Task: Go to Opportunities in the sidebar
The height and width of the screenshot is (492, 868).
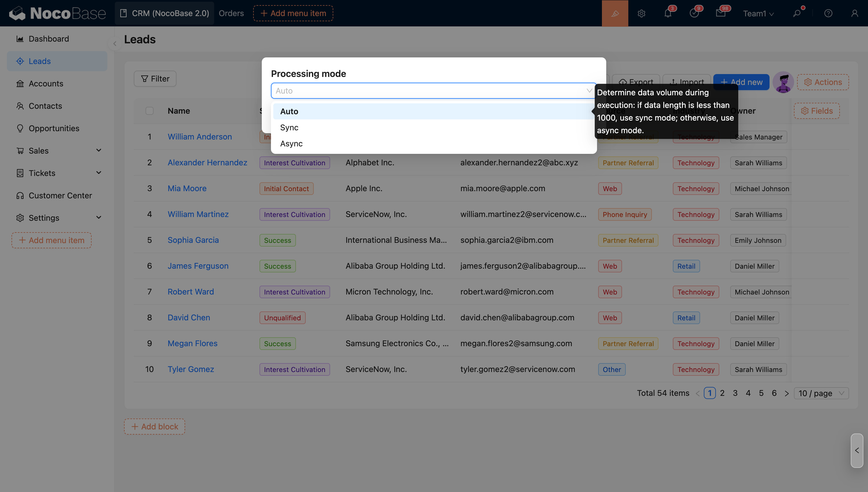Action: 54,128
